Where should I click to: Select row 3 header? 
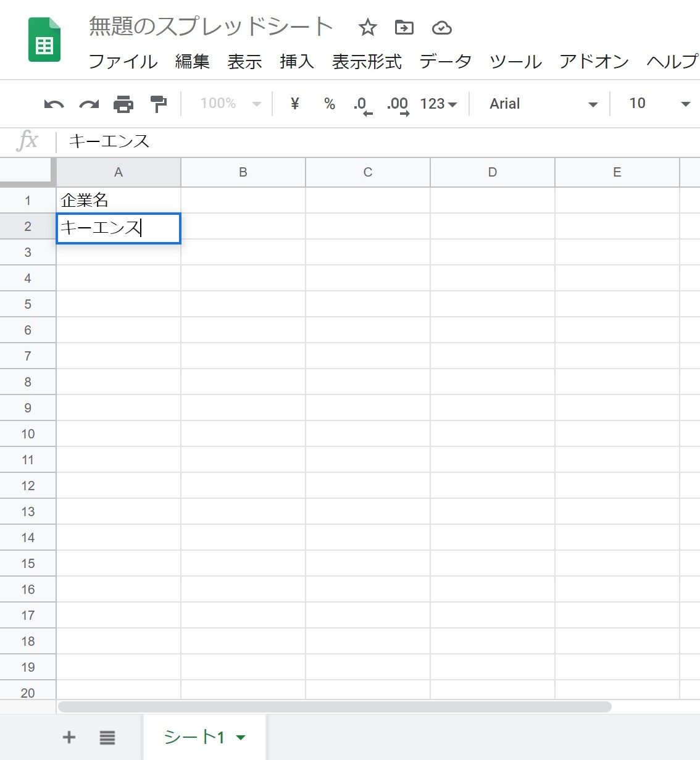coord(28,252)
